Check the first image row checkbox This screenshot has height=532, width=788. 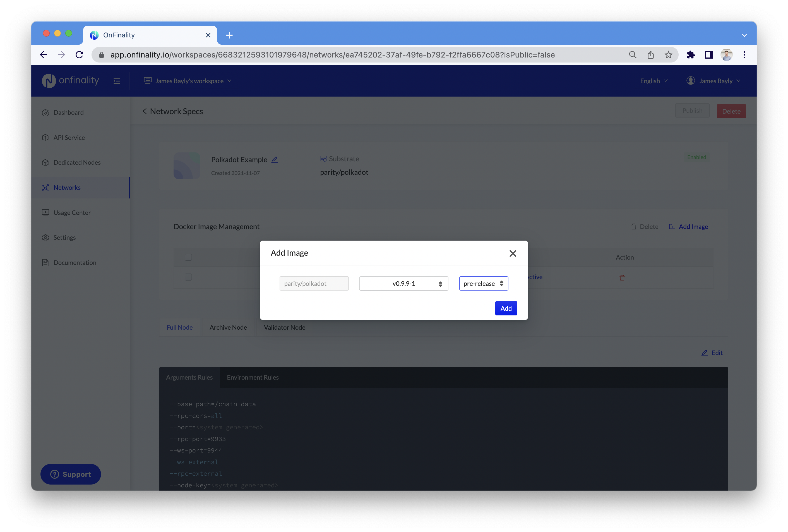pyautogui.click(x=188, y=277)
